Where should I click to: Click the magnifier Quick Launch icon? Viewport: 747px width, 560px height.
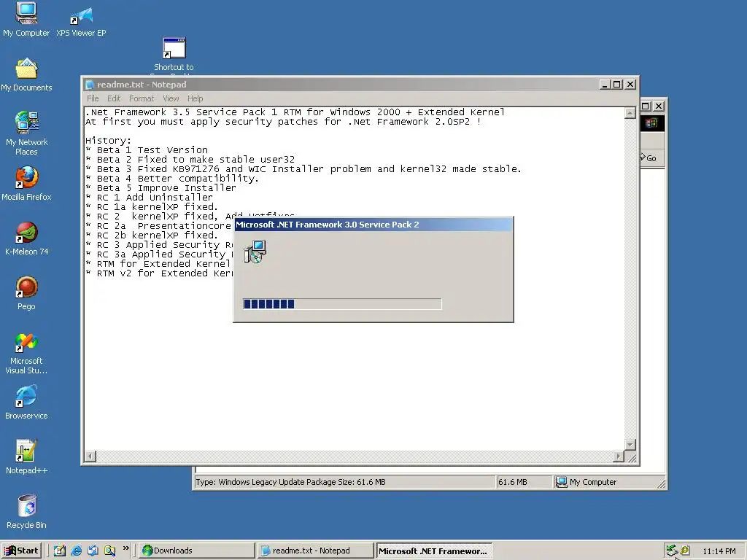click(109, 551)
